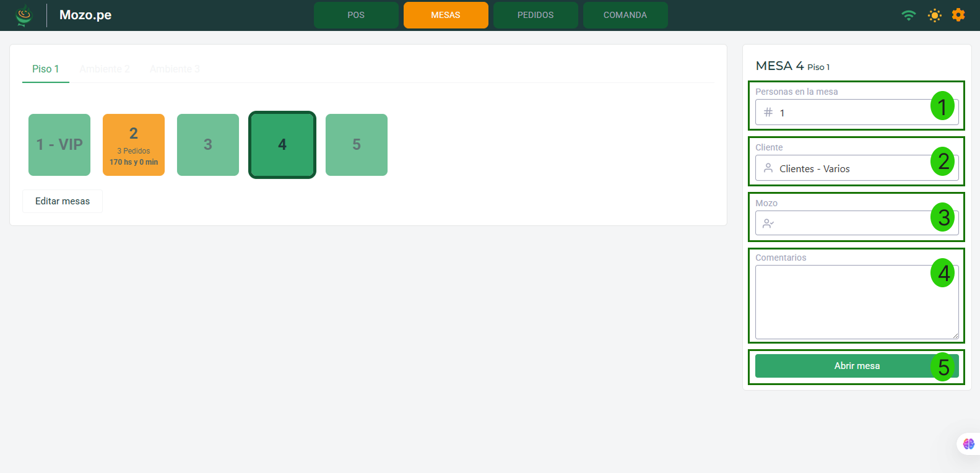The image size is (980, 473).
Task: Click the hash icon in personas field
Action: click(x=768, y=113)
